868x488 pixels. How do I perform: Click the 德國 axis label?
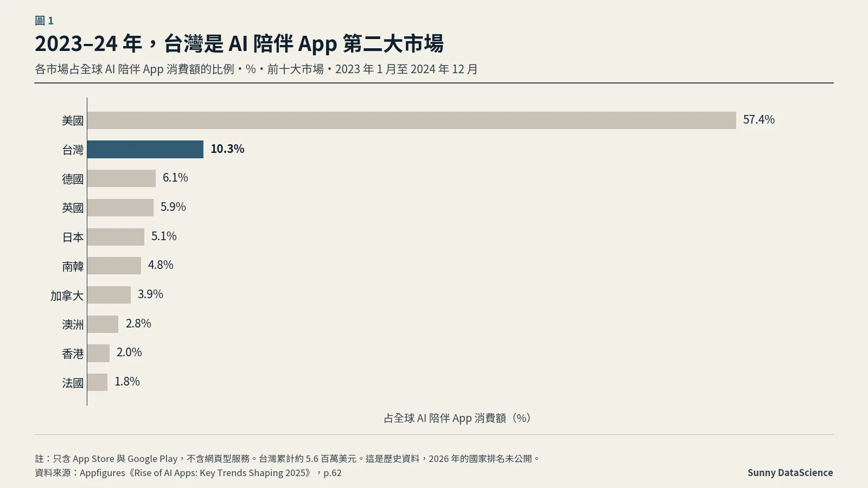coord(73,179)
